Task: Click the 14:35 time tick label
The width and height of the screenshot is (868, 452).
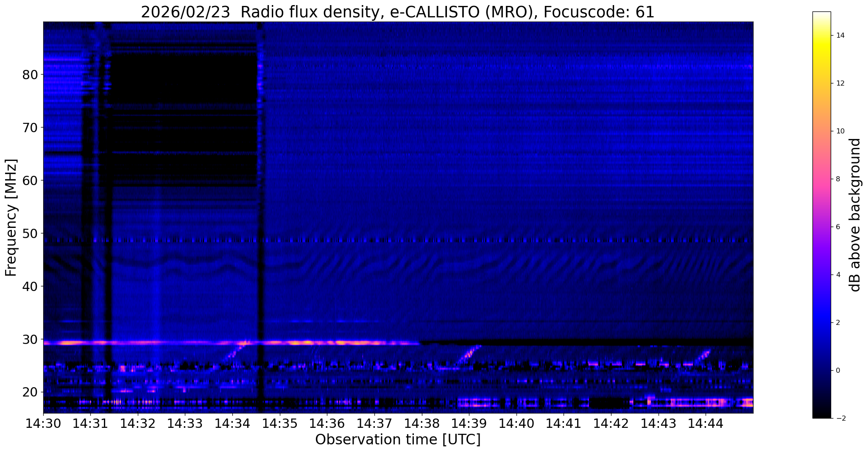Action: (280, 423)
